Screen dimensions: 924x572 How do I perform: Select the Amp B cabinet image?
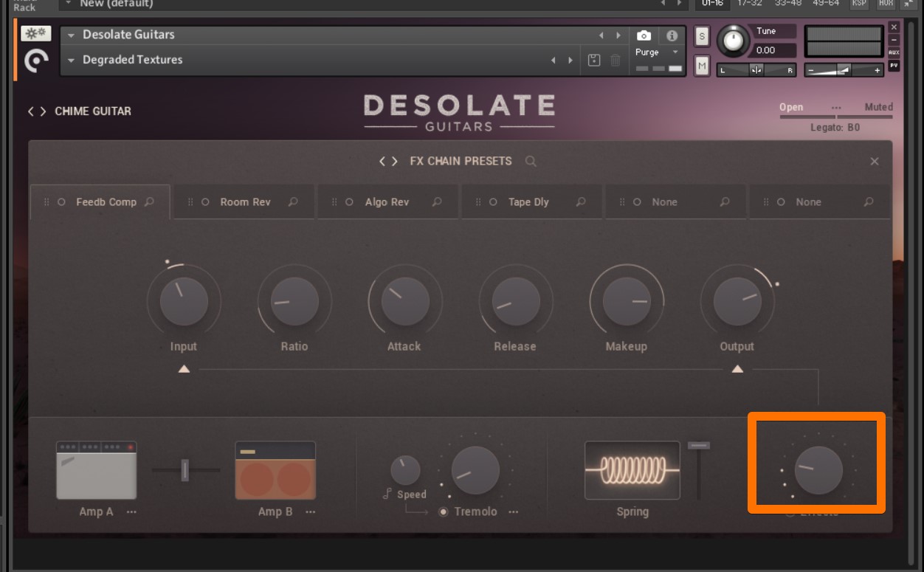275,470
